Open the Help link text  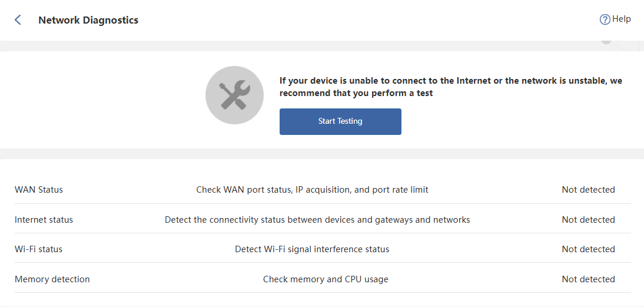click(x=621, y=19)
